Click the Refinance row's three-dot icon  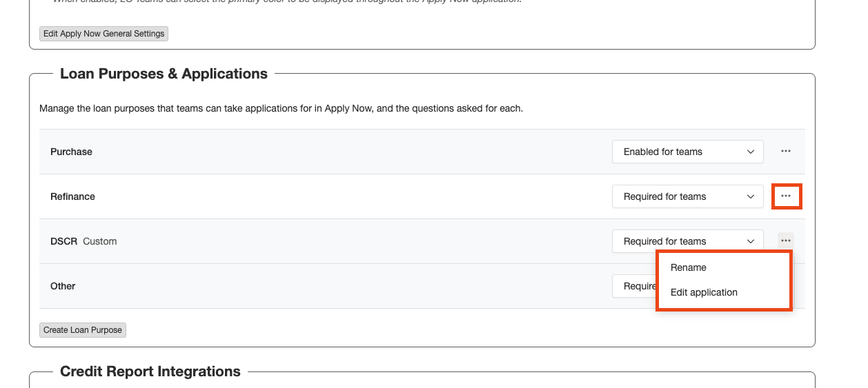click(786, 196)
